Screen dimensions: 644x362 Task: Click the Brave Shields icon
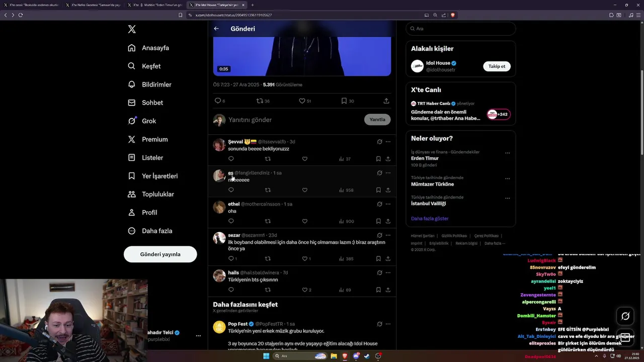click(453, 15)
